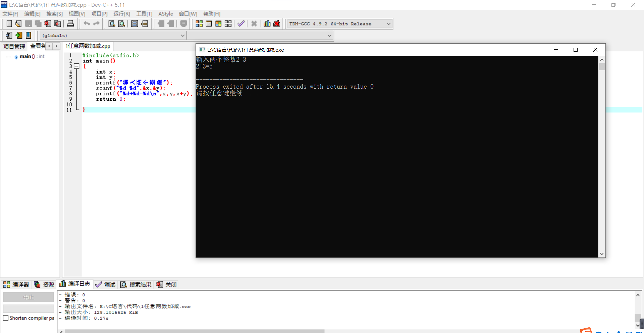
Task: Switch to 项目管理 sidebar tab
Action: pyautogui.click(x=14, y=46)
